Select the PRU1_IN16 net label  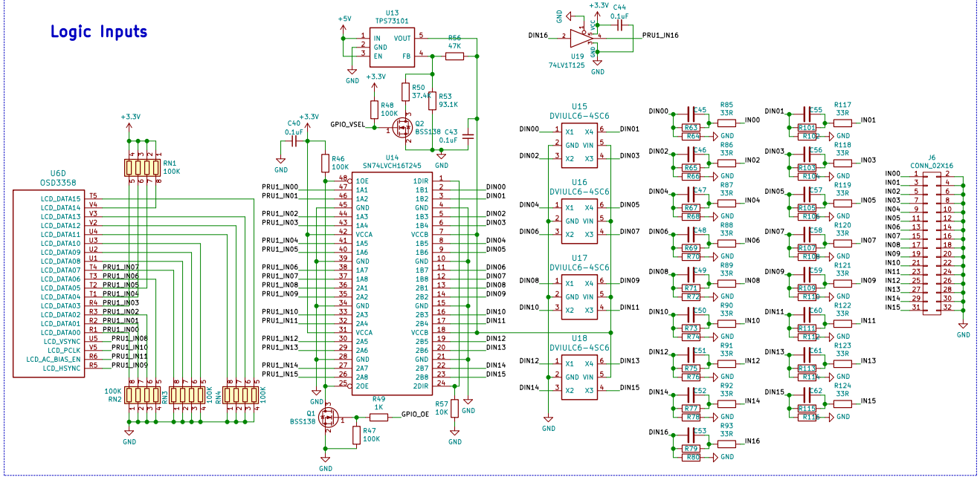[x=660, y=35]
